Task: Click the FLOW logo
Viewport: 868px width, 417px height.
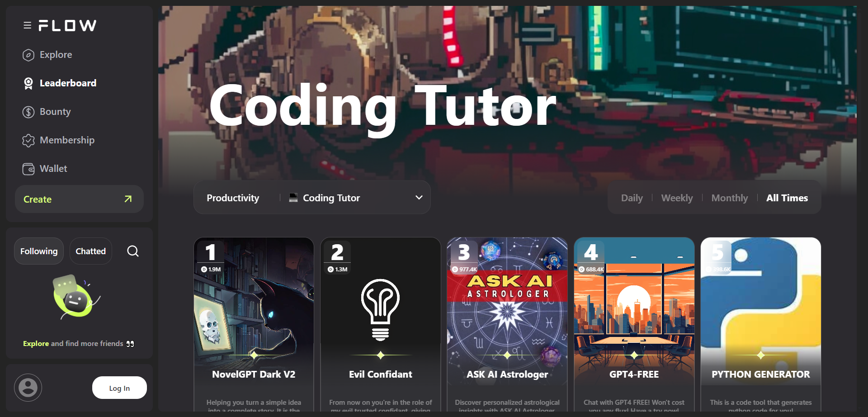Action: (67, 25)
